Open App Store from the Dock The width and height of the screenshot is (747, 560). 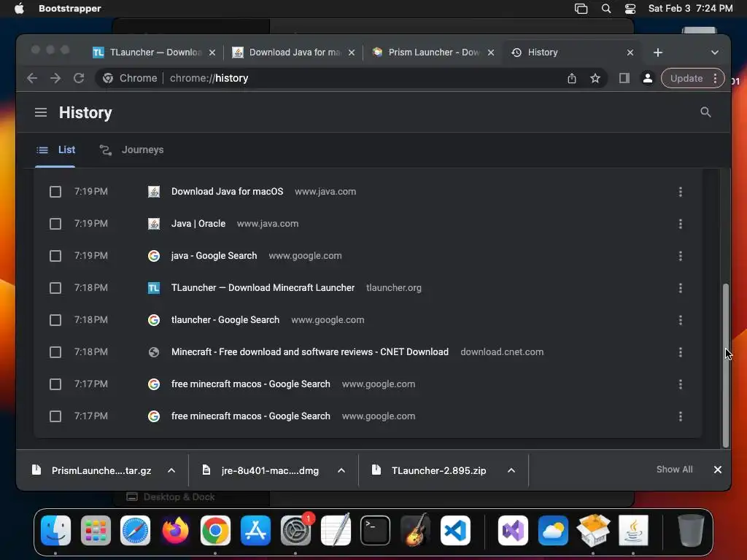pos(255,531)
